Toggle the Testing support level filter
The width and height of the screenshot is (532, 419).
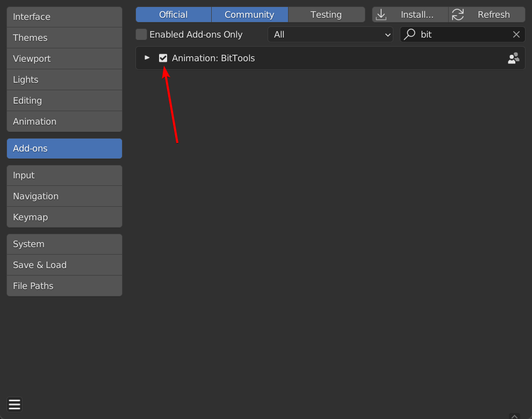326,15
